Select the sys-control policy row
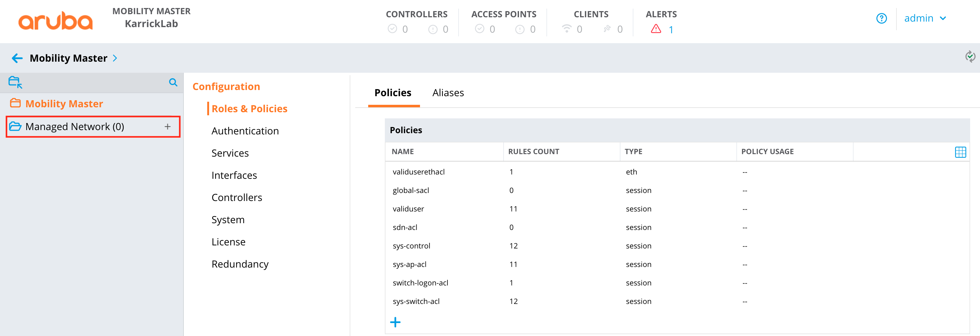The height and width of the screenshot is (336, 980). click(x=411, y=246)
